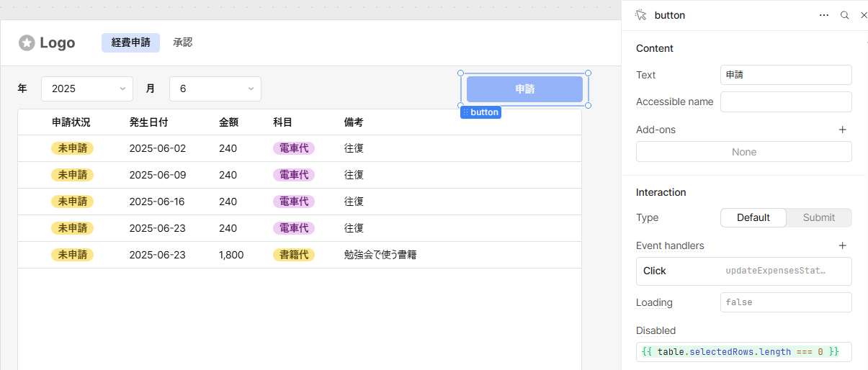
Task: Select the row dated 2025-06-02
Action: pos(300,148)
